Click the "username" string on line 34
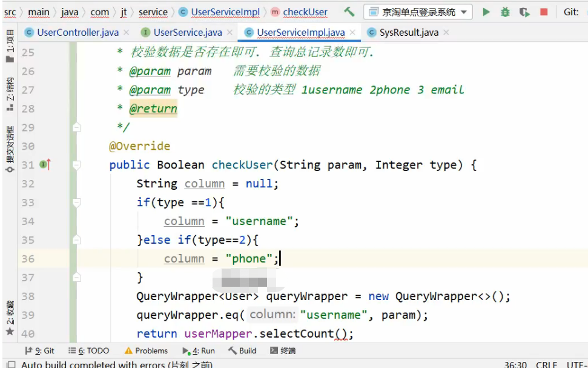 click(x=259, y=221)
